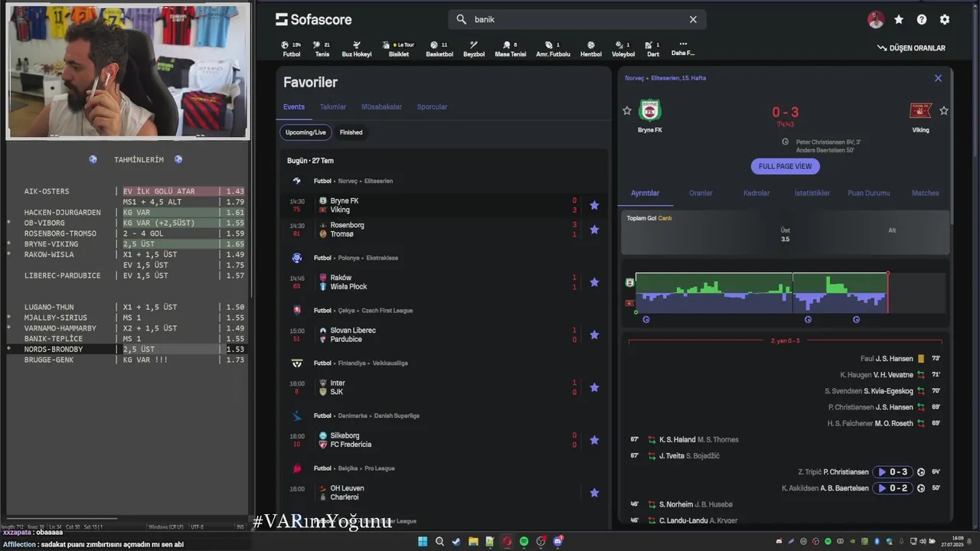Select the Oranlar tab
This screenshot has width=980, height=551.
click(701, 194)
